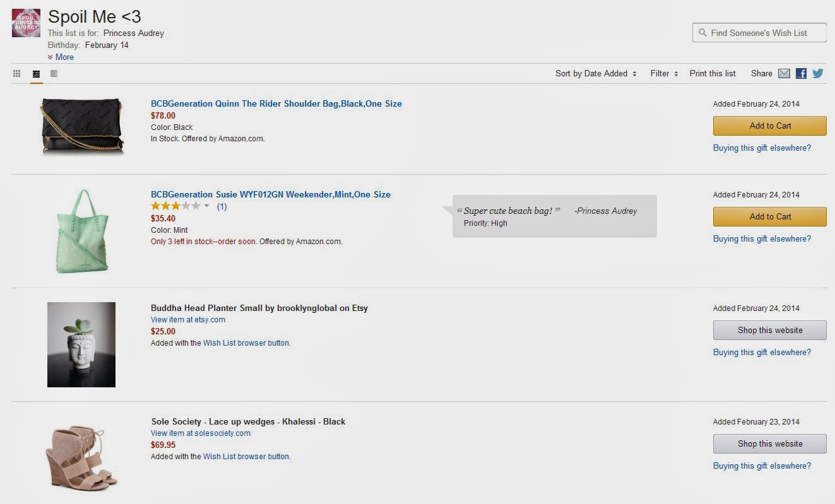Click Added February 23, 2014 date
Screen dimensions: 835x504
[756, 422]
